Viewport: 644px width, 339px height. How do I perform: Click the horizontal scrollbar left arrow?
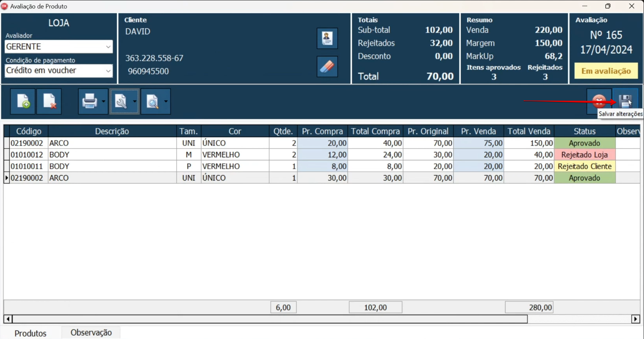8,319
